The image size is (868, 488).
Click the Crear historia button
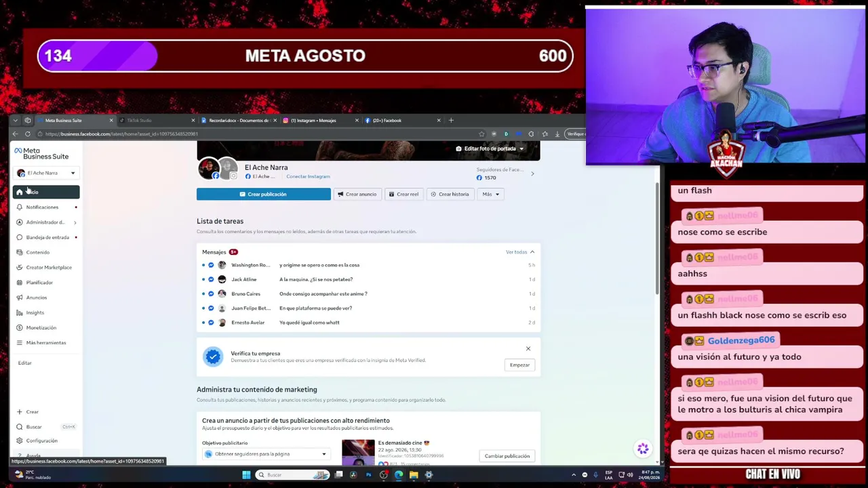tap(450, 194)
